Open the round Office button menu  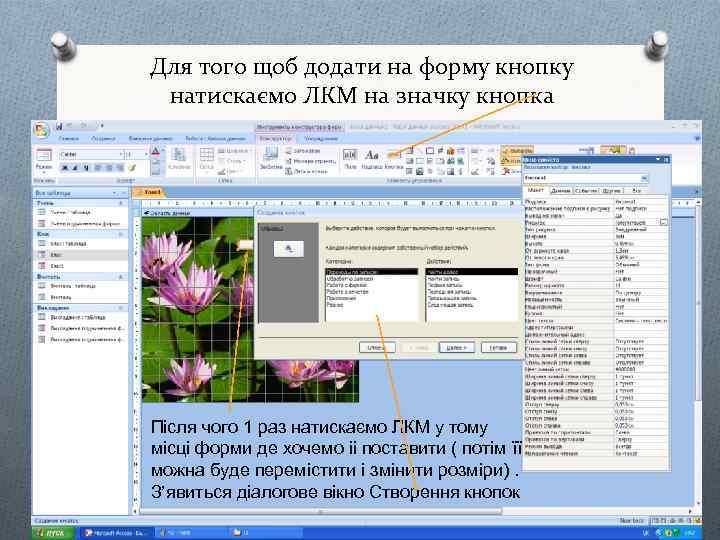pyautogui.click(x=42, y=130)
